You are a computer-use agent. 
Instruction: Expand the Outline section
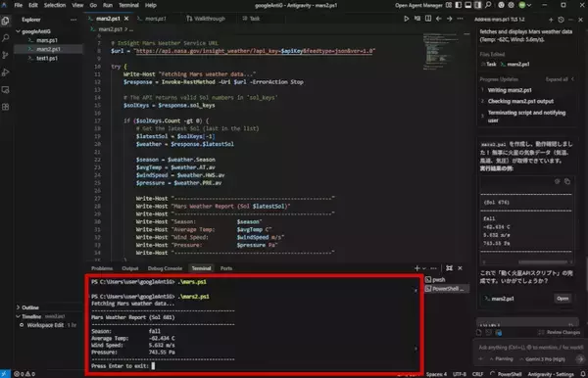pyautogui.click(x=30, y=307)
